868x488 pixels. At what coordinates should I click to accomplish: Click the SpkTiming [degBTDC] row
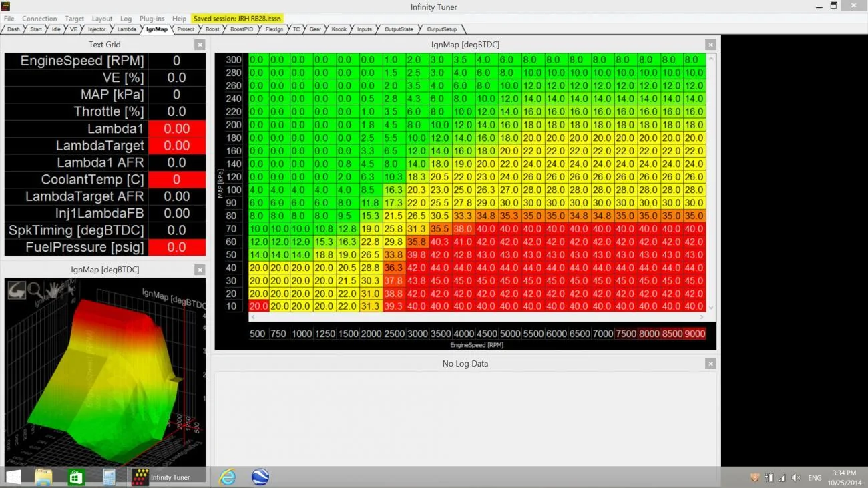coord(105,230)
